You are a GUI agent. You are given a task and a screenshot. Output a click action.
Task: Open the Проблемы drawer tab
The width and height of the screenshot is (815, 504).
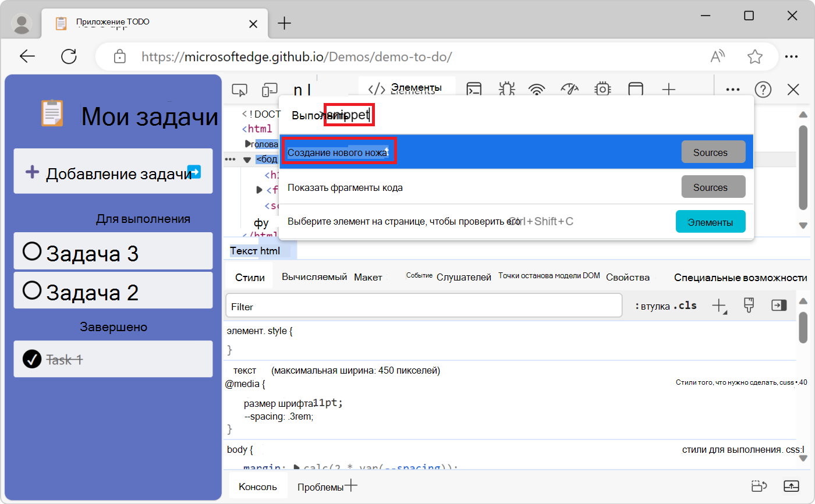[320, 487]
